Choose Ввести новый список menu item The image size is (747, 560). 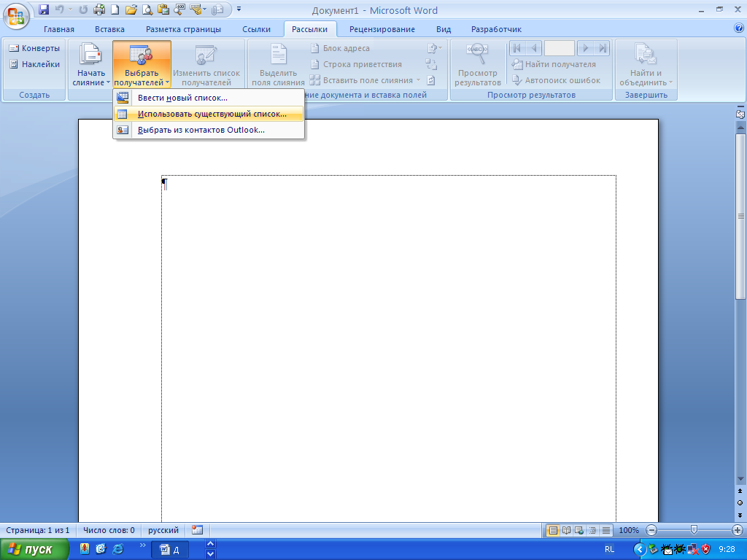(209, 98)
